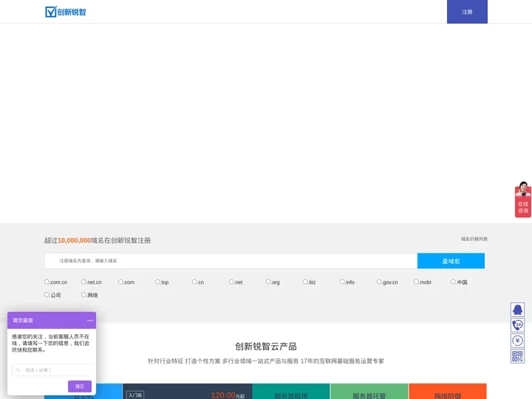Select the .org radio option
This screenshot has width=532, height=399.
tap(268, 282)
